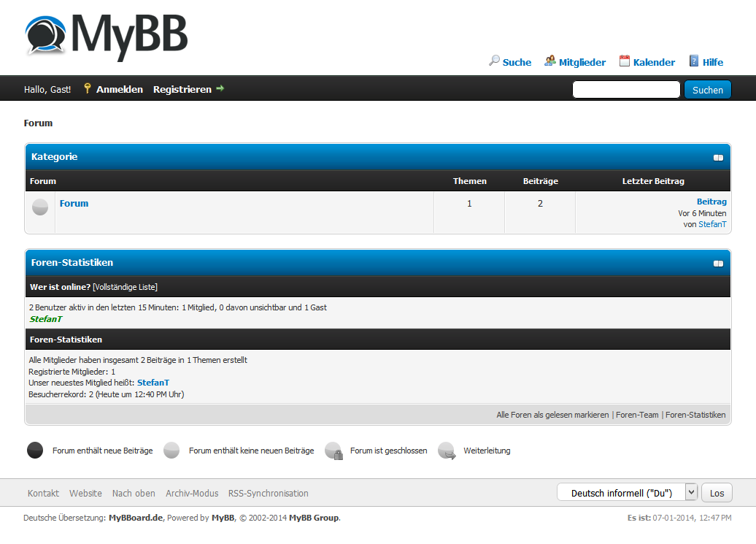The image size is (756, 544).
Task: Open the language selection dropdown
Action: [627, 493]
